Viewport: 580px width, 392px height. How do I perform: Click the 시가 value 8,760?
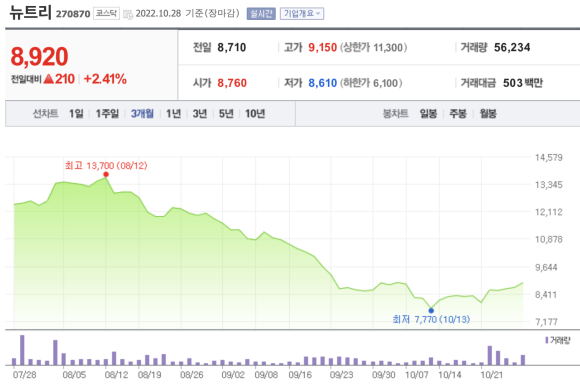pos(232,83)
